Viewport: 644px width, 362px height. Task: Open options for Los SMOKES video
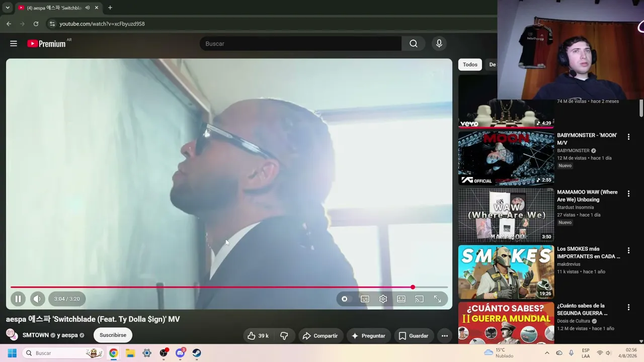point(628,250)
